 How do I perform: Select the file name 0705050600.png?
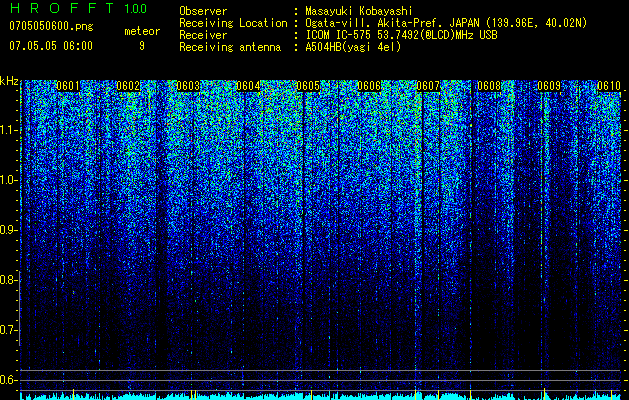pyautogui.click(x=51, y=27)
